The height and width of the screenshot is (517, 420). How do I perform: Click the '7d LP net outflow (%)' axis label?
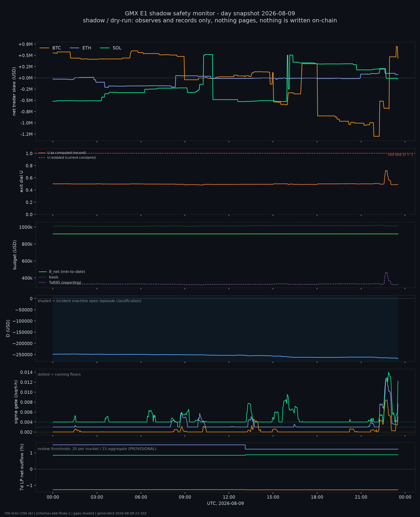click(x=22, y=467)
